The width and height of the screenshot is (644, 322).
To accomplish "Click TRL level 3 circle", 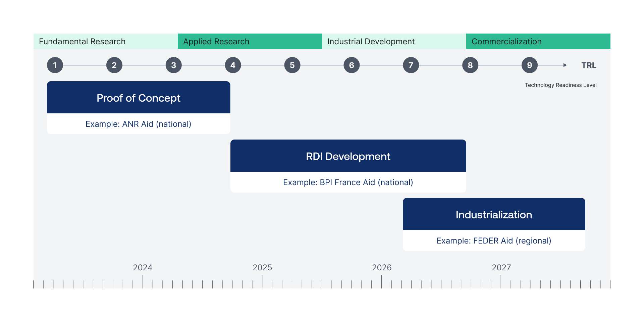I will [x=174, y=65].
